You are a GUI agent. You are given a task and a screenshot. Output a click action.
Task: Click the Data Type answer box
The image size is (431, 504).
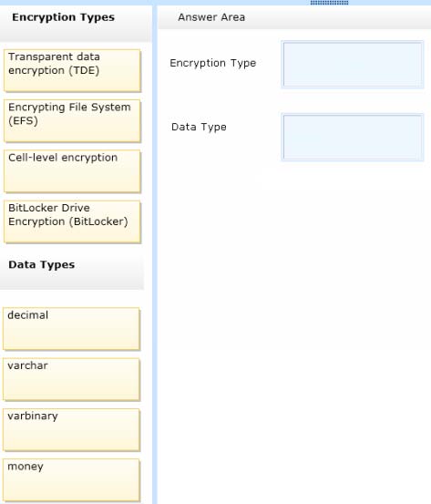353,138
